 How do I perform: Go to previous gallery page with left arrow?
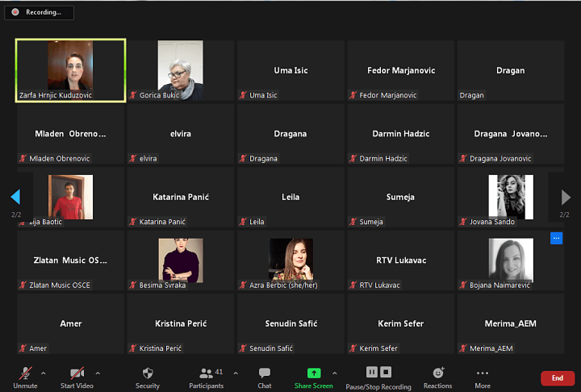(x=15, y=198)
